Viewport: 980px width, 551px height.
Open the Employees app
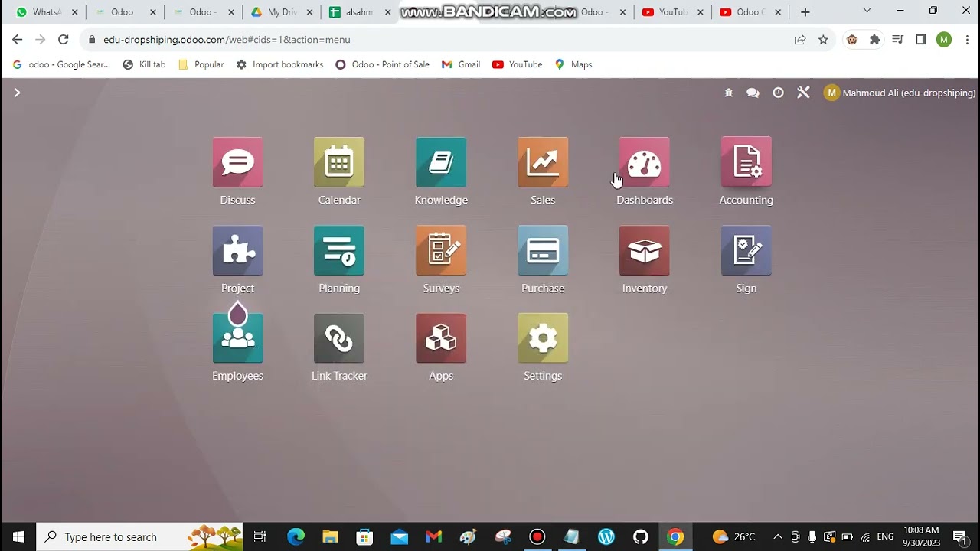click(237, 338)
